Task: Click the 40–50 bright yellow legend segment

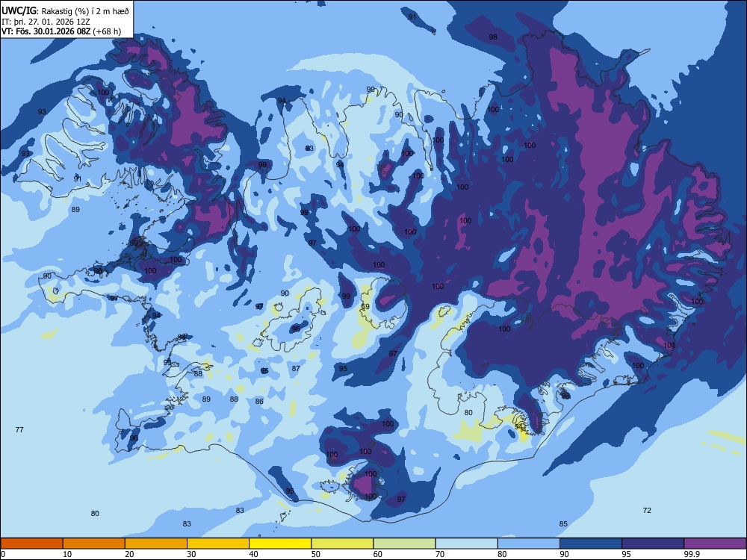Action: coord(280,544)
